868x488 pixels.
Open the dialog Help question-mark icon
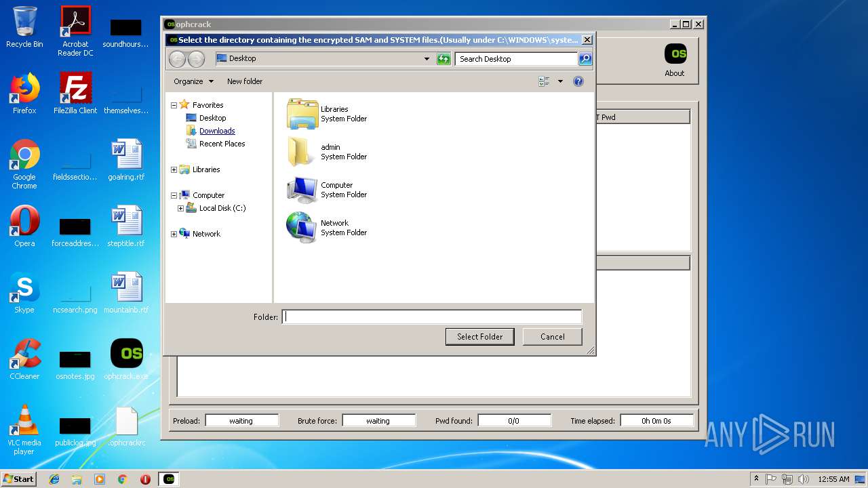[578, 81]
